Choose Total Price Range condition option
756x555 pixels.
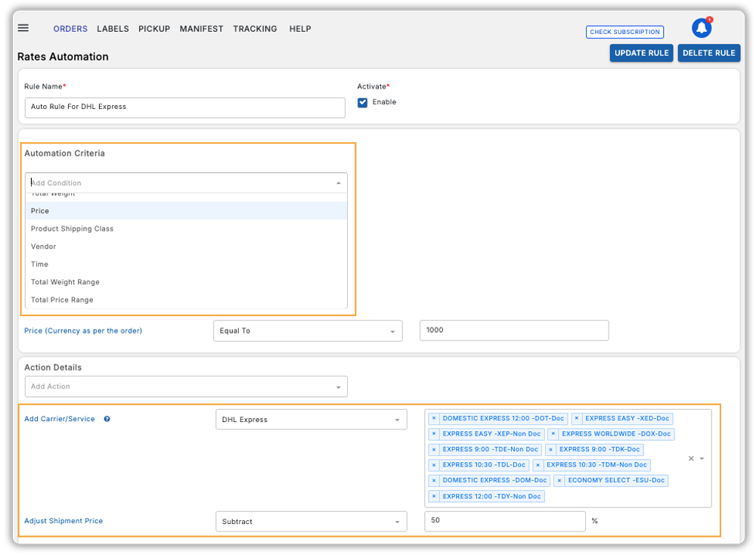[x=62, y=300]
